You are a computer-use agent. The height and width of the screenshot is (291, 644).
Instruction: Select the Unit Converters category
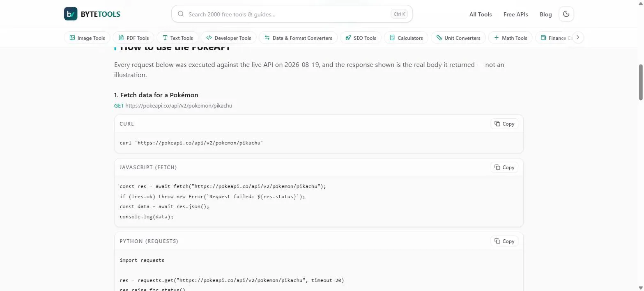(458, 38)
